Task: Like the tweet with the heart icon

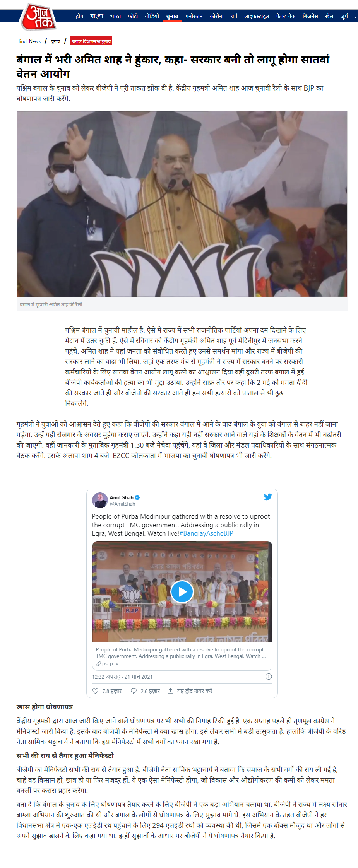Action: (96, 691)
